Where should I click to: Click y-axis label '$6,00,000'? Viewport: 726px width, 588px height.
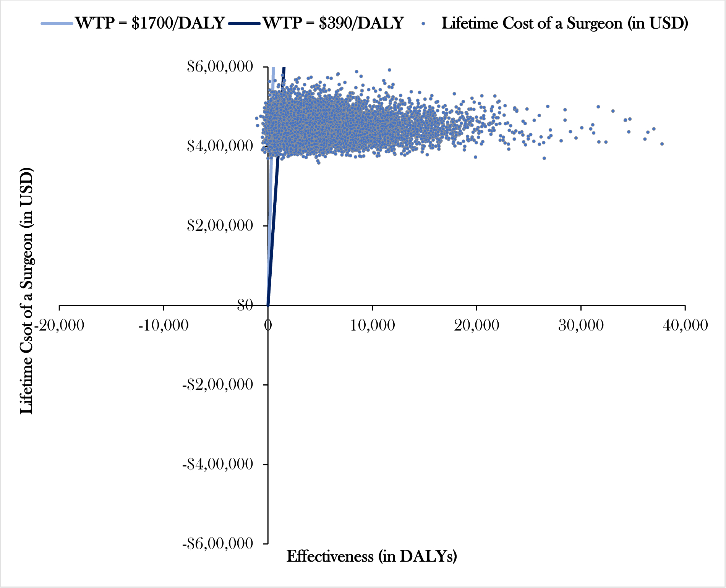tap(220, 66)
